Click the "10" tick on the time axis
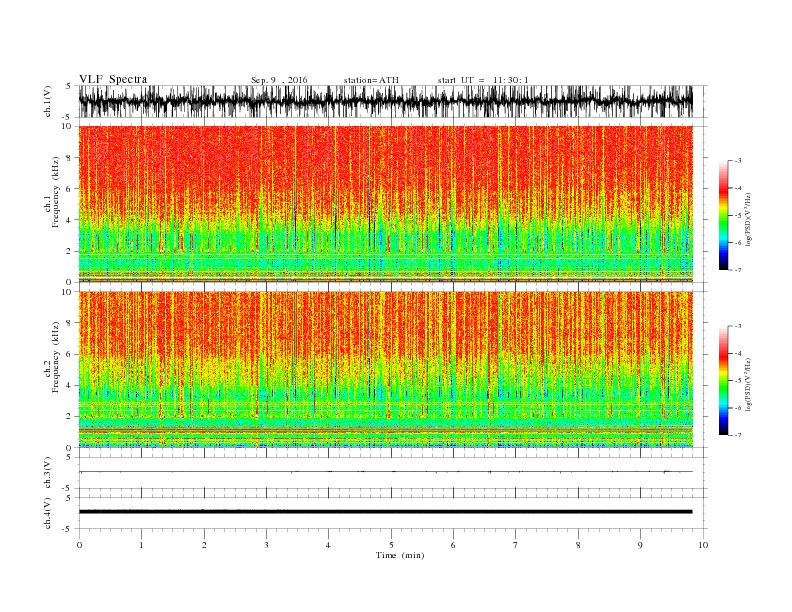792x612 pixels. [x=703, y=545]
